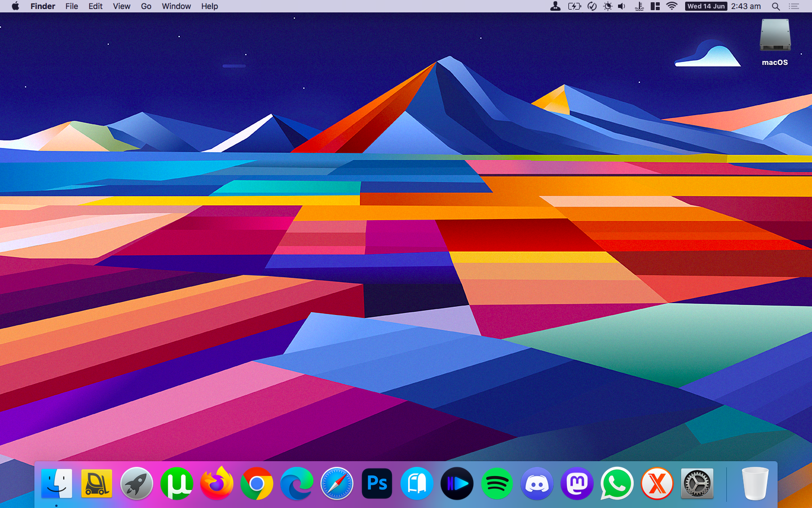Start WhatsApp from the Dock
The width and height of the screenshot is (812, 508).
[x=617, y=484]
